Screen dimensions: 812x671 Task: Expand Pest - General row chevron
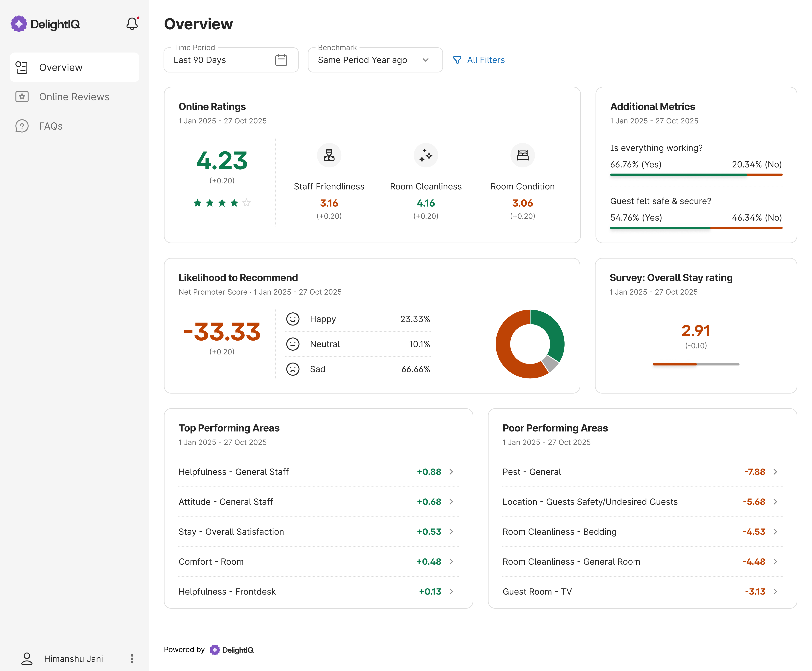(775, 472)
